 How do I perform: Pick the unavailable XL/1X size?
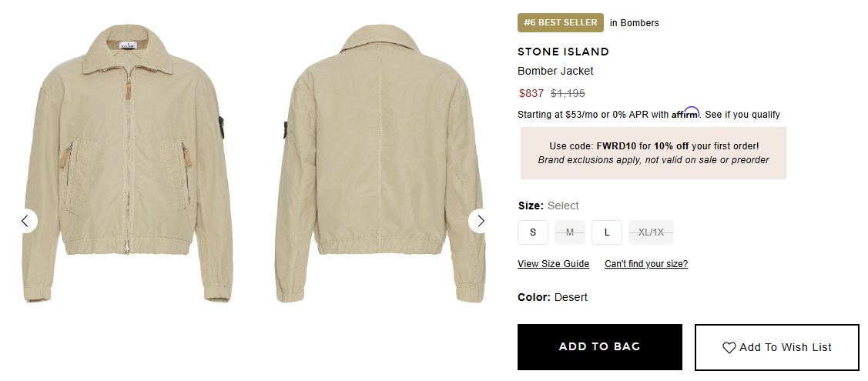pos(651,232)
